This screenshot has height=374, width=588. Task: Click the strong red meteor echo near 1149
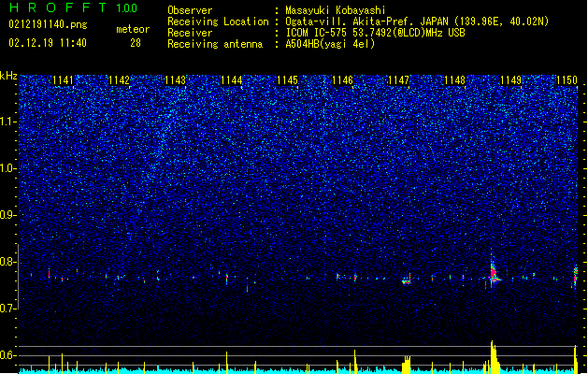click(x=494, y=273)
